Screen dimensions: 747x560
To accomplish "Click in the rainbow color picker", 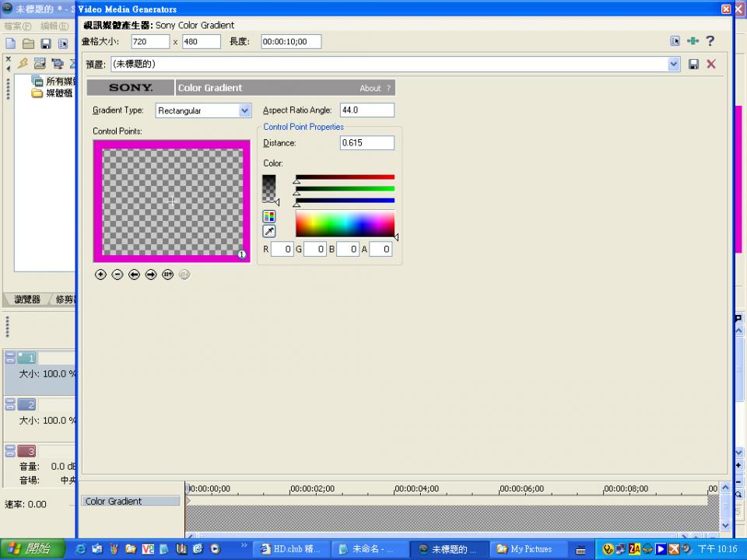I will coord(345,223).
